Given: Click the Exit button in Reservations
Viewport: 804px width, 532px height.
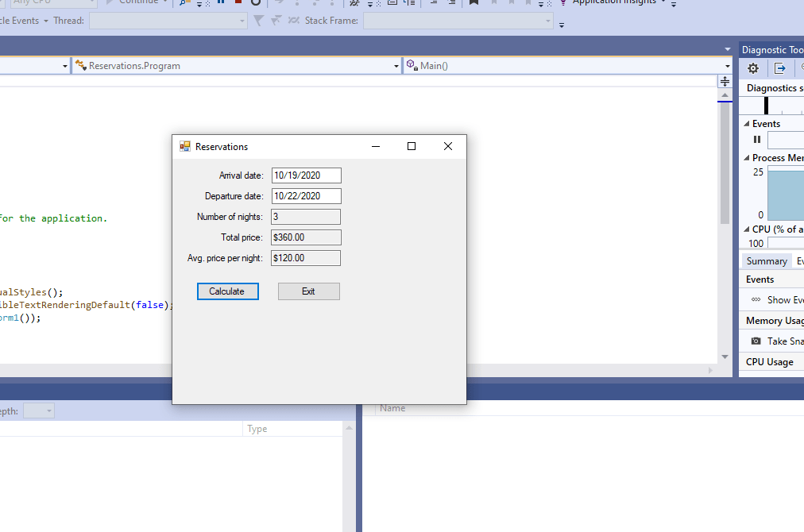Looking at the screenshot, I should pyautogui.click(x=309, y=291).
